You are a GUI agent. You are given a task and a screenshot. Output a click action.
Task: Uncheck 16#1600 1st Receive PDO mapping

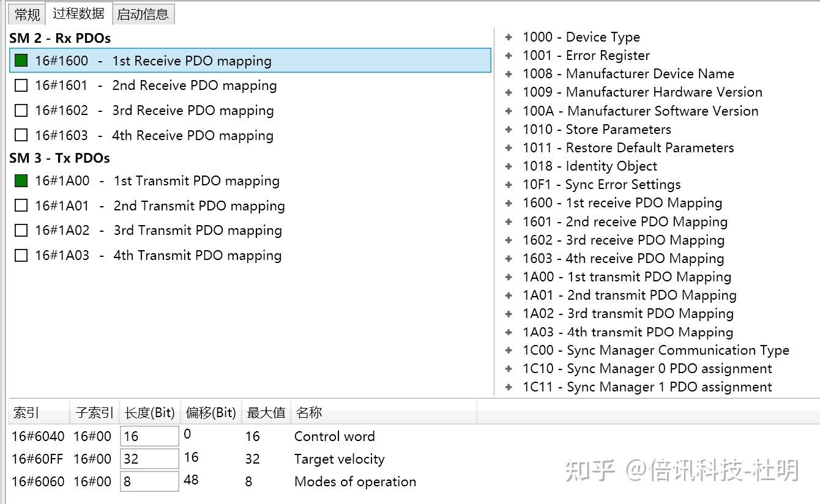pyautogui.click(x=20, y=61)
